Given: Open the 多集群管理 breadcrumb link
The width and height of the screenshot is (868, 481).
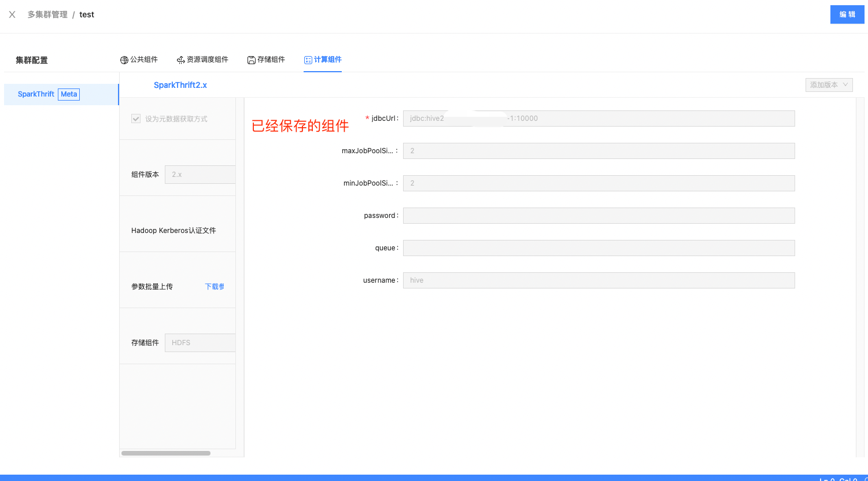Looking at the screenshot, I should (x=47, y=14).
